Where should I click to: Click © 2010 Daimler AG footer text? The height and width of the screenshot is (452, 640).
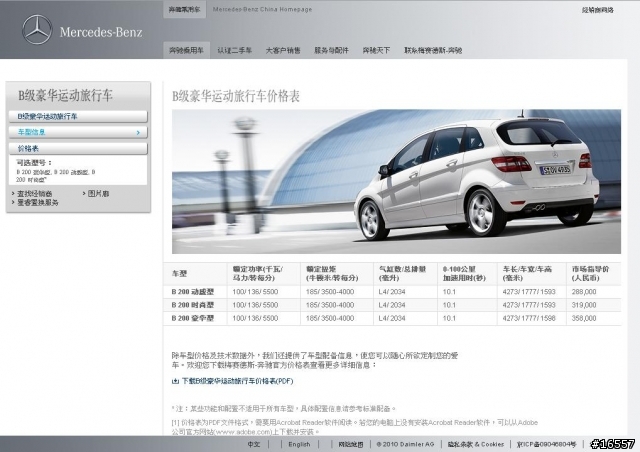(x=405, y=444)
